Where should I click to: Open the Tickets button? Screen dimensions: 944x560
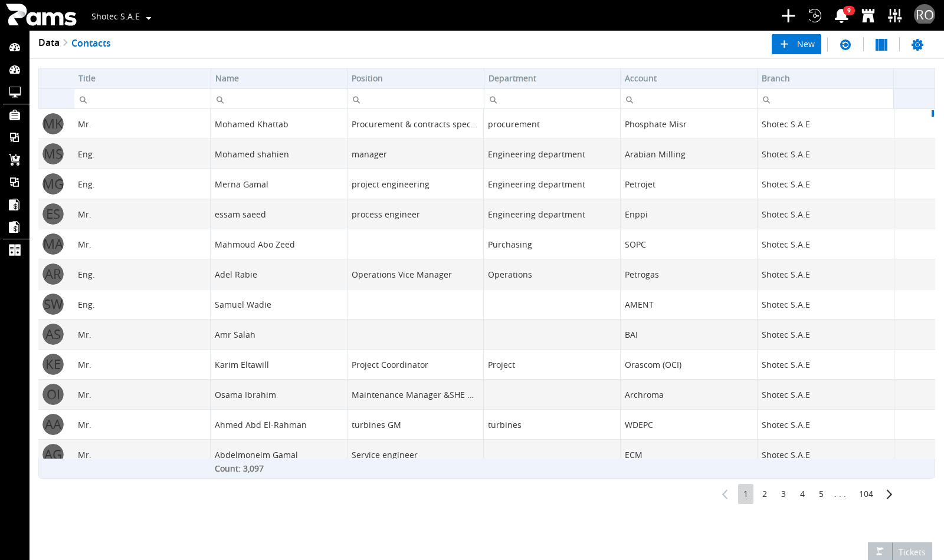pos(912,552)
